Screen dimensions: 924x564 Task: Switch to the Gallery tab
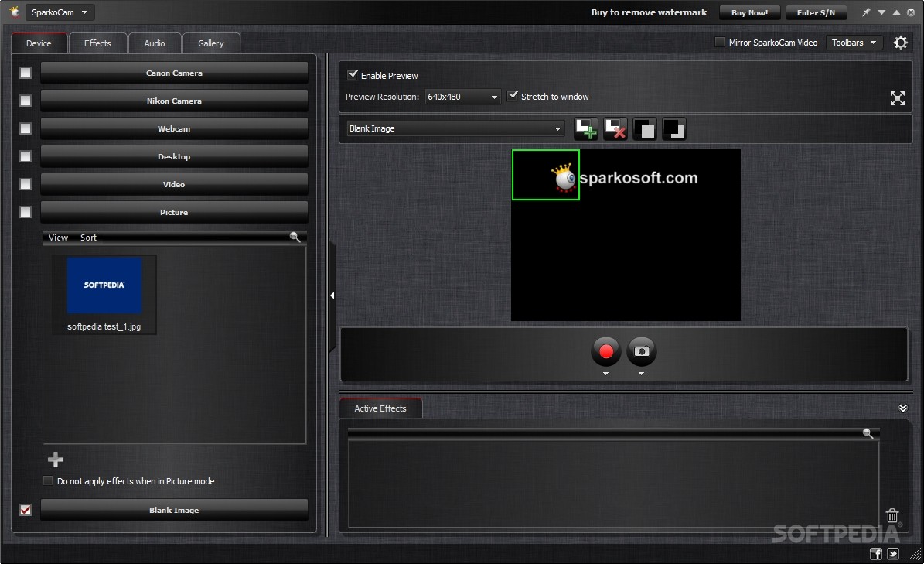click(211, 43)
